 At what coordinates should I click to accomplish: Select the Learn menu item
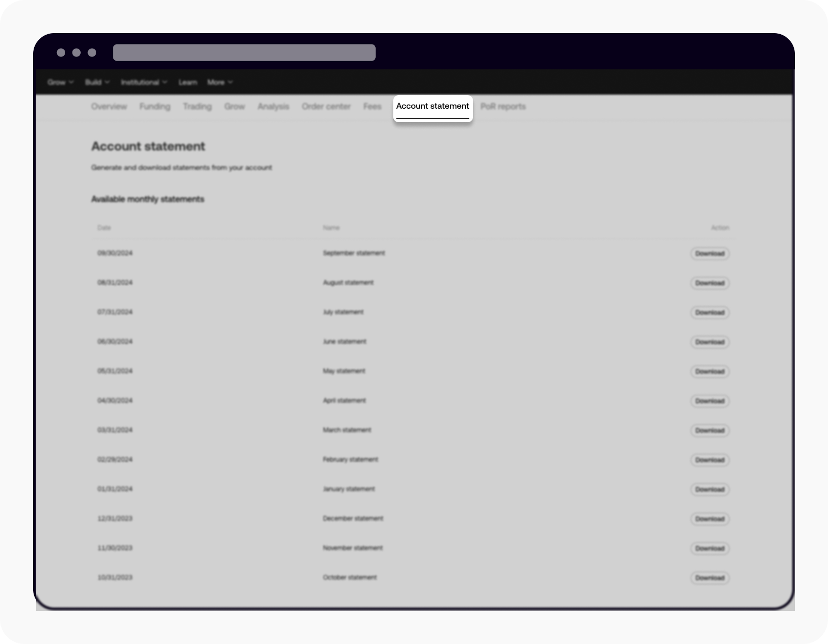tap(188, 82)
